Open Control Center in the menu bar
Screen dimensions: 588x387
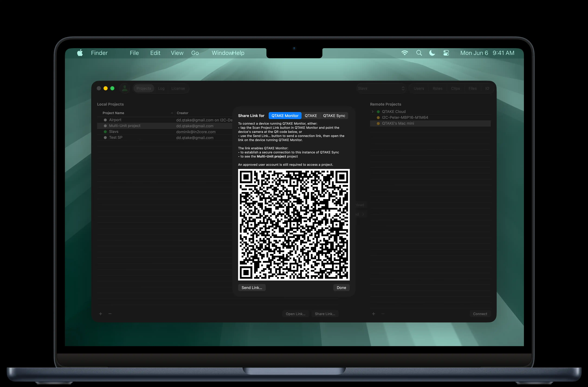point(446,53)
